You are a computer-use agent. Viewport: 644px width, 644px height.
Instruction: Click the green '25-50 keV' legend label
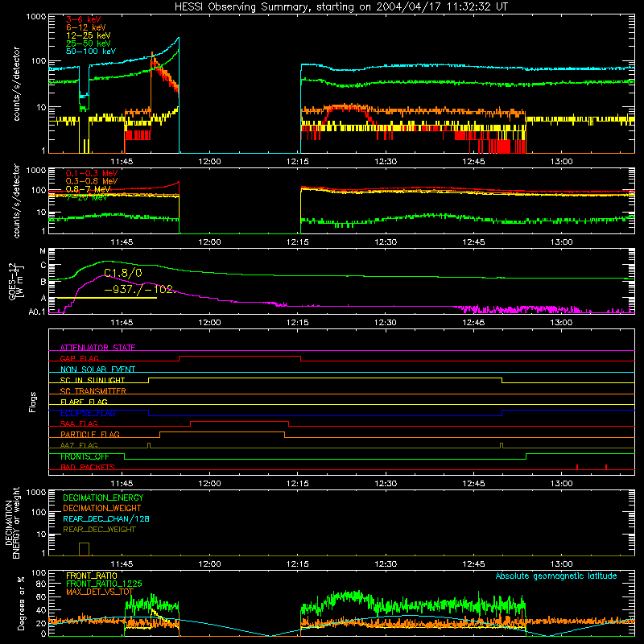point(89,43)
